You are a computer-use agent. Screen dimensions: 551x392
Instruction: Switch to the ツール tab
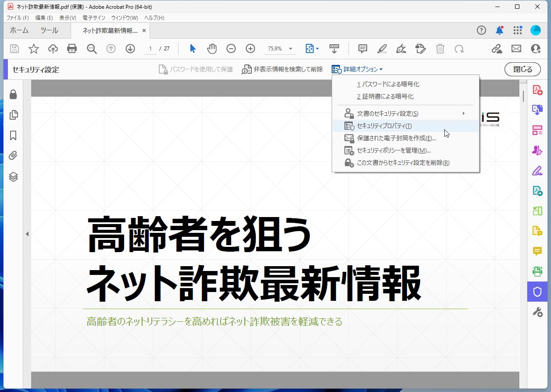(x=49, y=30)
